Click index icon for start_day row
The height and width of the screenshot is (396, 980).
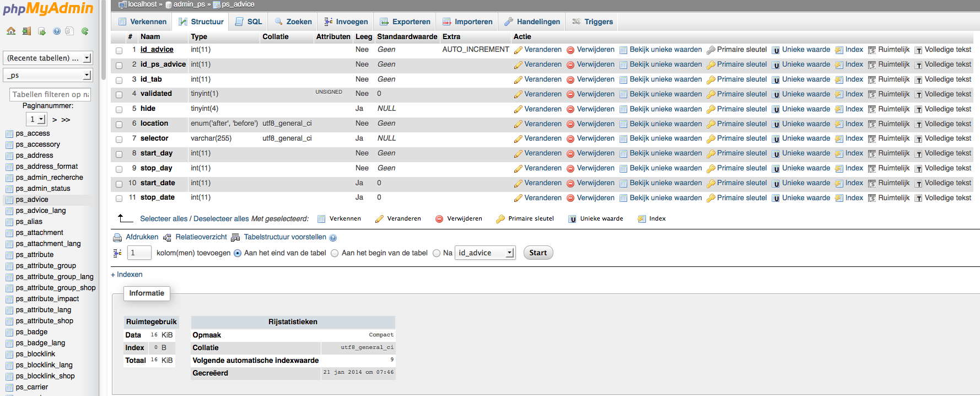point(839,154)
